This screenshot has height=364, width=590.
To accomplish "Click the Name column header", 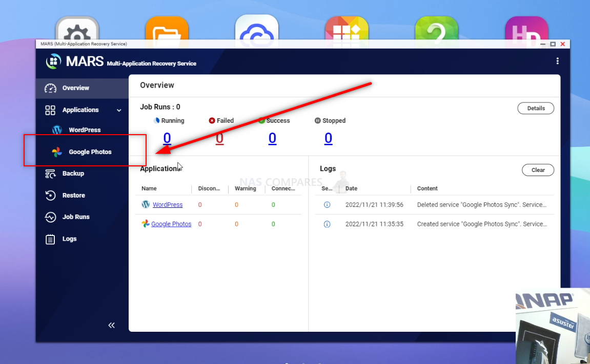I will 149,188.
